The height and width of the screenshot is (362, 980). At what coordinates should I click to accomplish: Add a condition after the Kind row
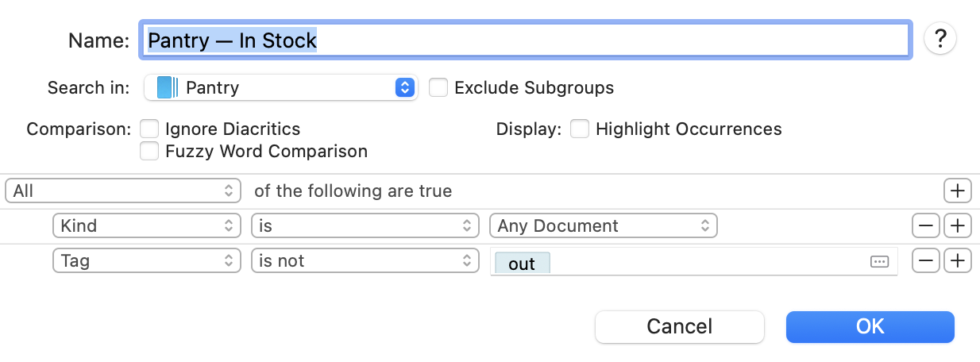(x=958, y=226)
